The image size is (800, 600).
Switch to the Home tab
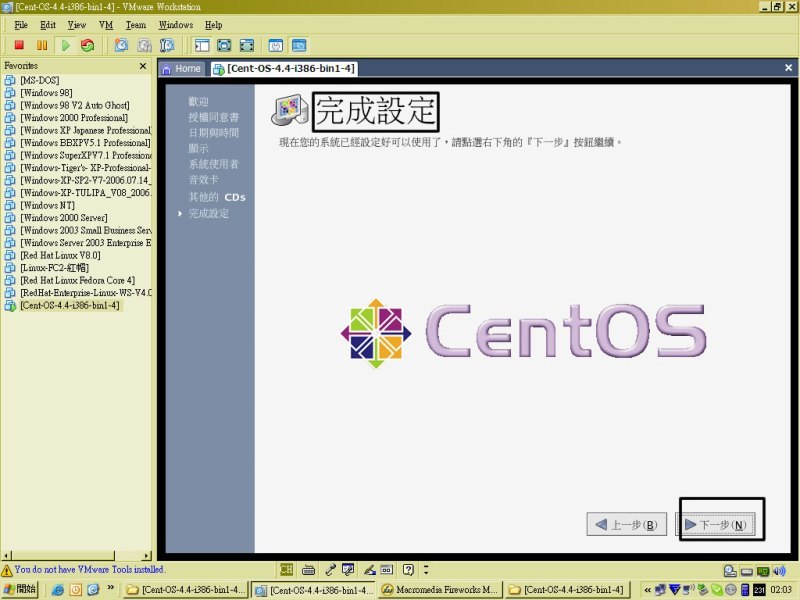pos(181,69)
